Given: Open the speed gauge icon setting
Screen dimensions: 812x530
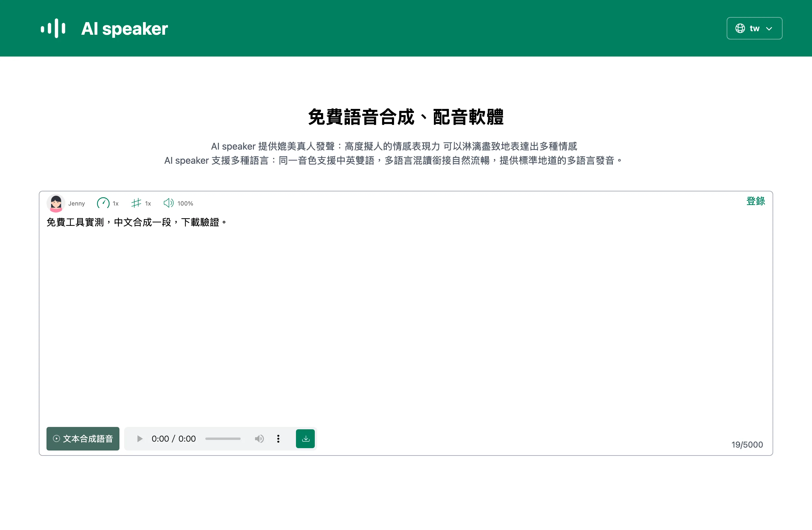Looking at the screenshot, I should click(103, 203).
